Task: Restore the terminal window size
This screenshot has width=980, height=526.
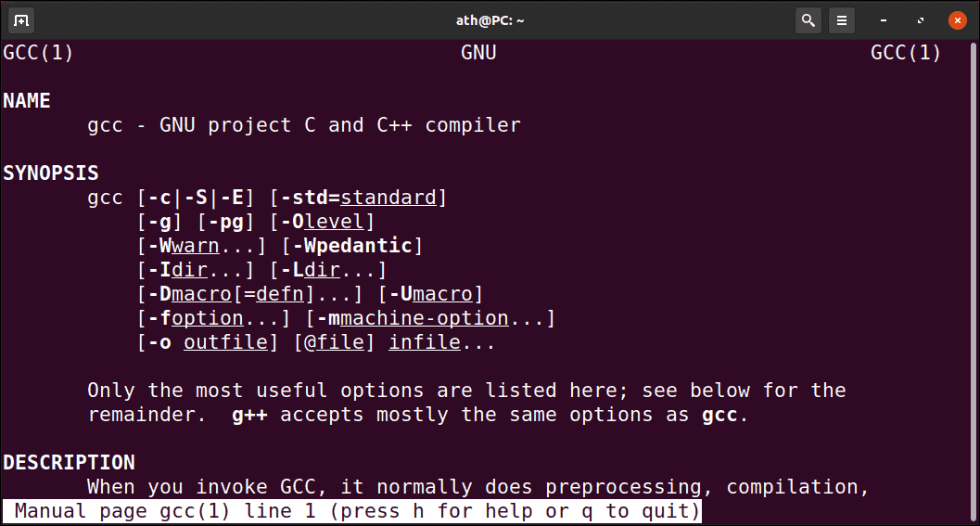Action: click(x=920, y=20)
